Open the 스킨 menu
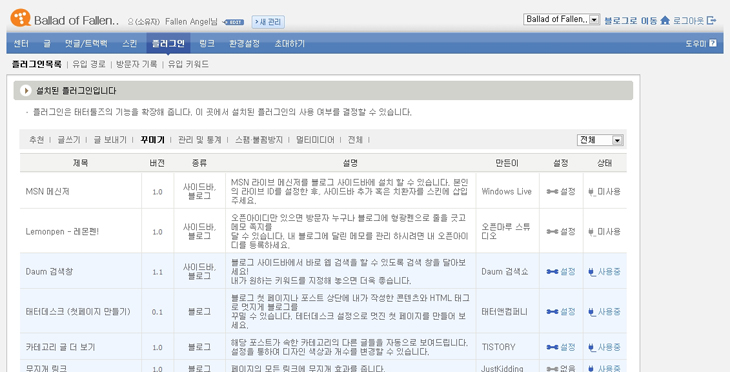Image resolution: width=730 pixels, height=372 pixels. point(129,43)
